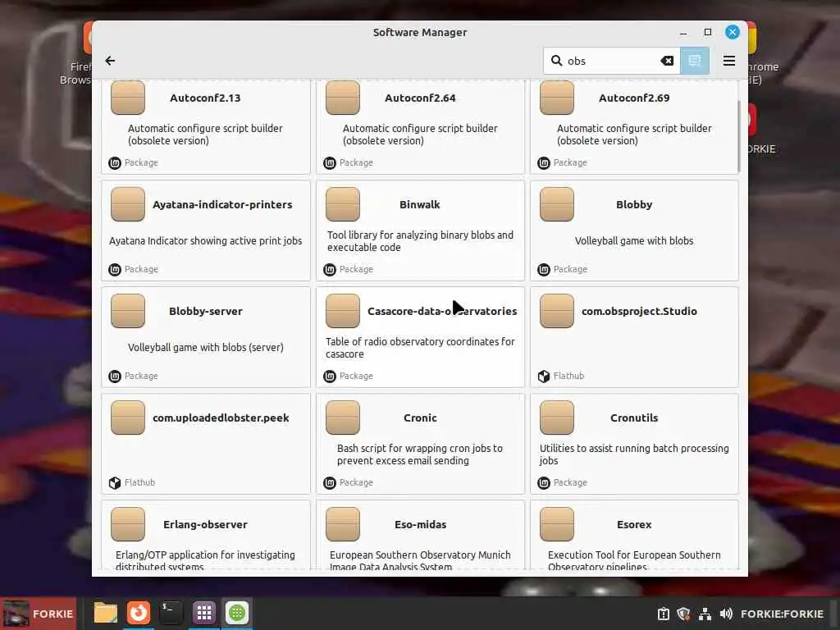Click the Mint package icon under Cronic
840x630 pixels.
(330, 482)
